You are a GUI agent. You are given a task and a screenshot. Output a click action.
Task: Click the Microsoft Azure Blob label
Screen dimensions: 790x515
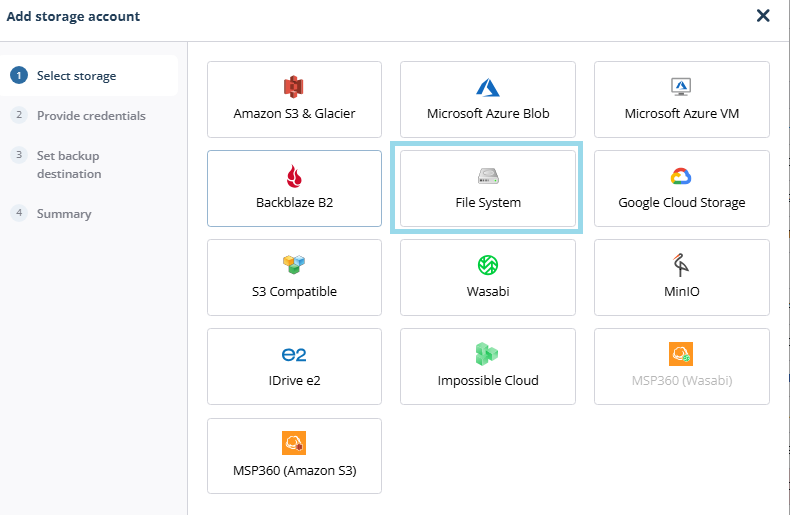pos(488,113)
